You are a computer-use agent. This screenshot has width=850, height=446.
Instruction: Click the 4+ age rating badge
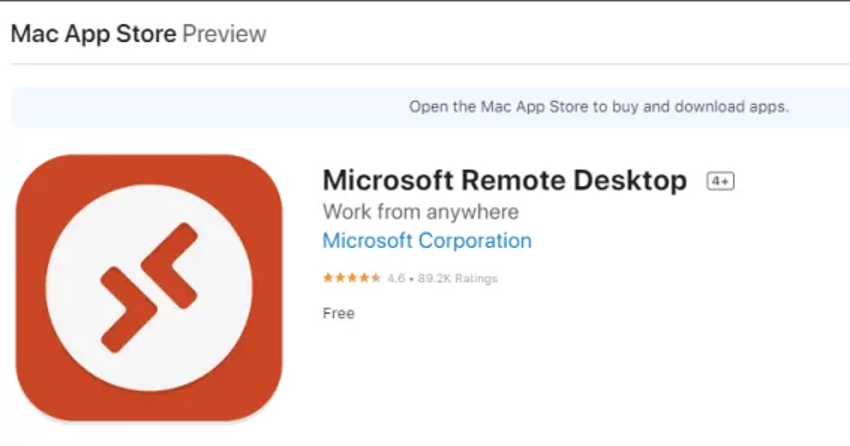tap(720, 181)
